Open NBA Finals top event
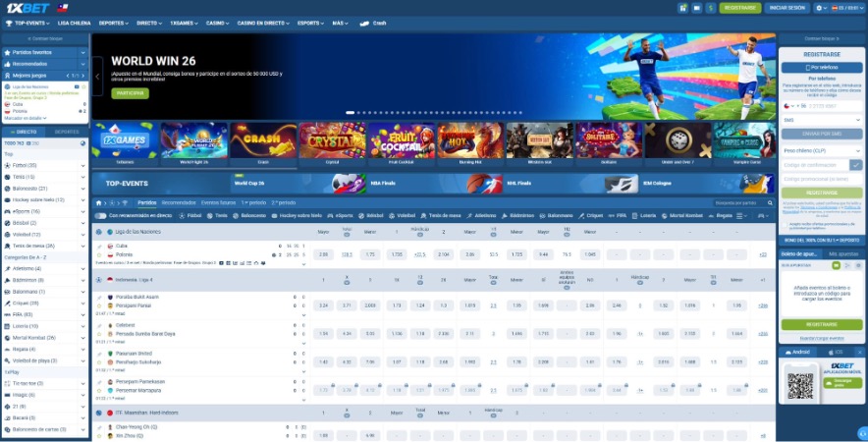 435,184
